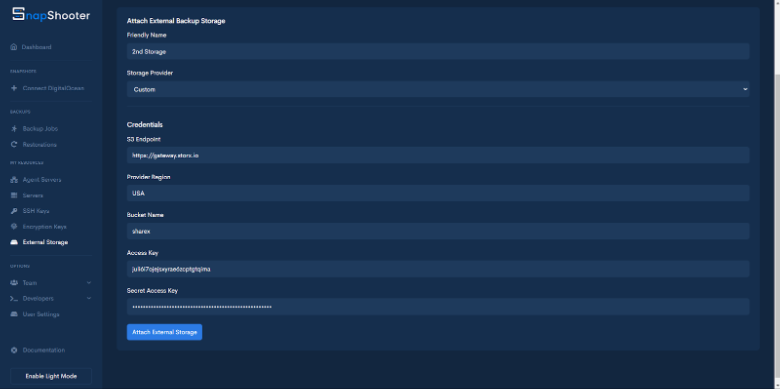Go to Backup Jobs
Screen dimensions: 780x389
coord(40,129)
